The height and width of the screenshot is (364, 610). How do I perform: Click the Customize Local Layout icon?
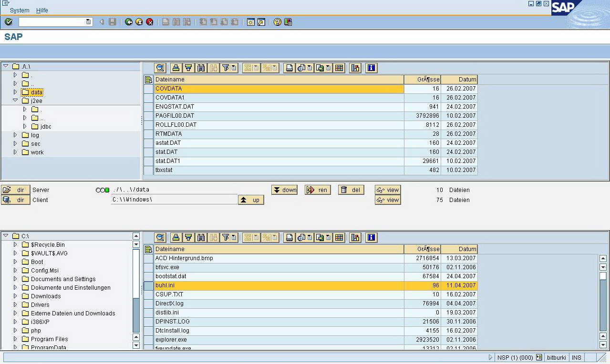click(288, 22)
